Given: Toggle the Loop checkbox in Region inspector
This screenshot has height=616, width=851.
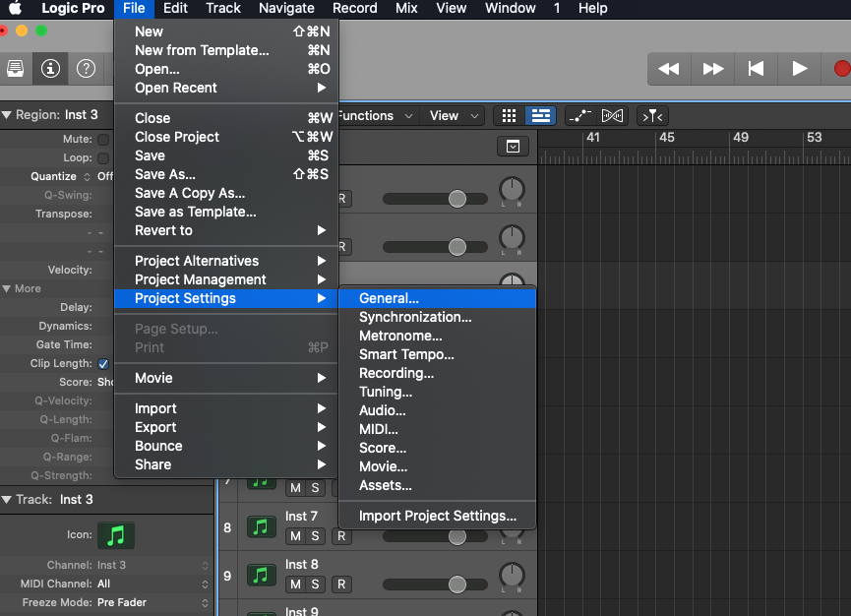Looking at the screenshot, I should [x=103, y=158].
